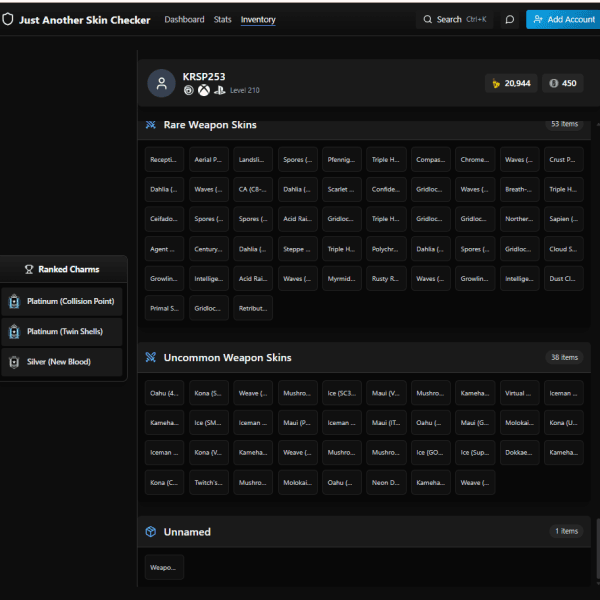Image resolution: width=600 pixels, height=600 pixels.
Task: Click the 'Sapien (...' skin card
Action: [x=564, y=219]
